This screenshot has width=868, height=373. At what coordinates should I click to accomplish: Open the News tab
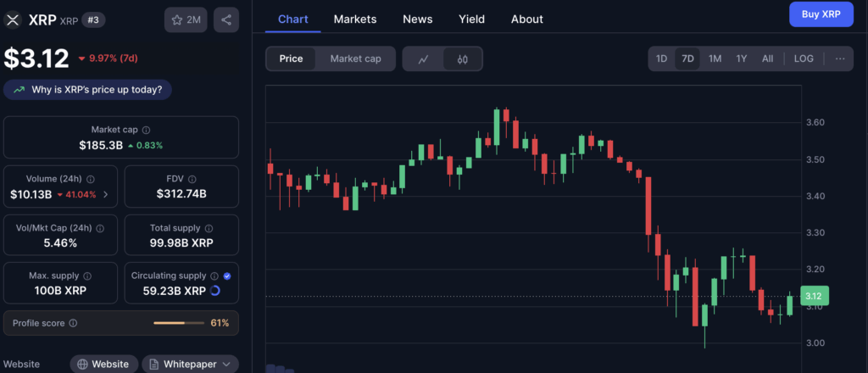(417, 19)
